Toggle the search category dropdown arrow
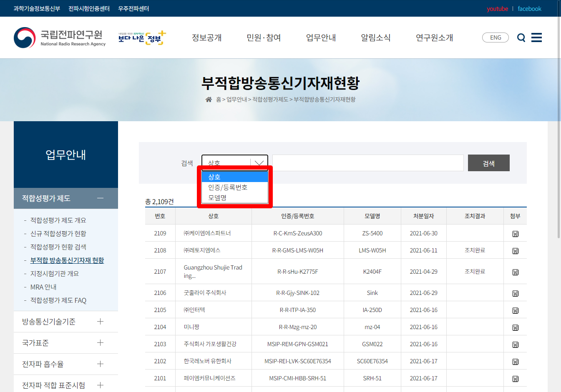Screen dimensions: 561x392 (259, 162)
